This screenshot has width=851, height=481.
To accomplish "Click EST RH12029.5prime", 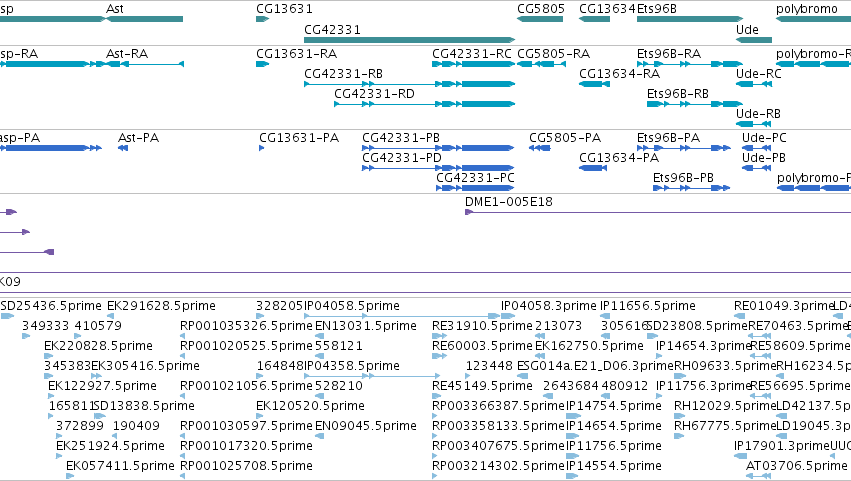I will (725, 406).
